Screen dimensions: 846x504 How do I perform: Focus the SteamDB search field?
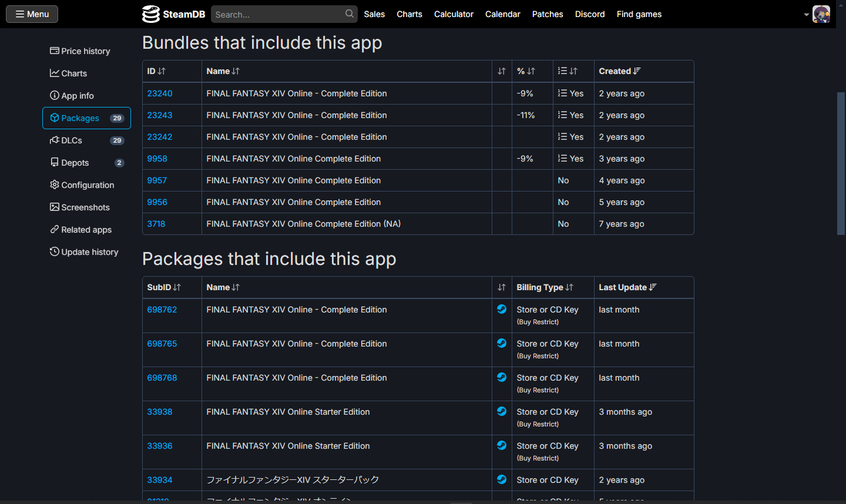pos(279,14)
